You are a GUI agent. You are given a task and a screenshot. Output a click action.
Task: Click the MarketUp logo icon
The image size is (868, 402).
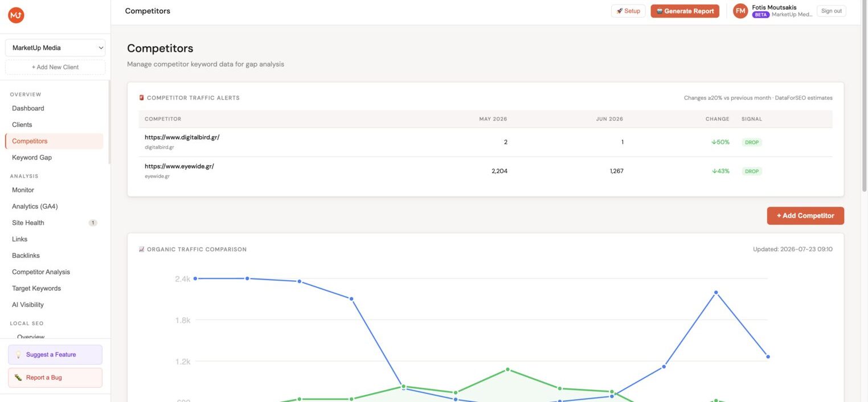pyautogui.click(x=16, y=15)
